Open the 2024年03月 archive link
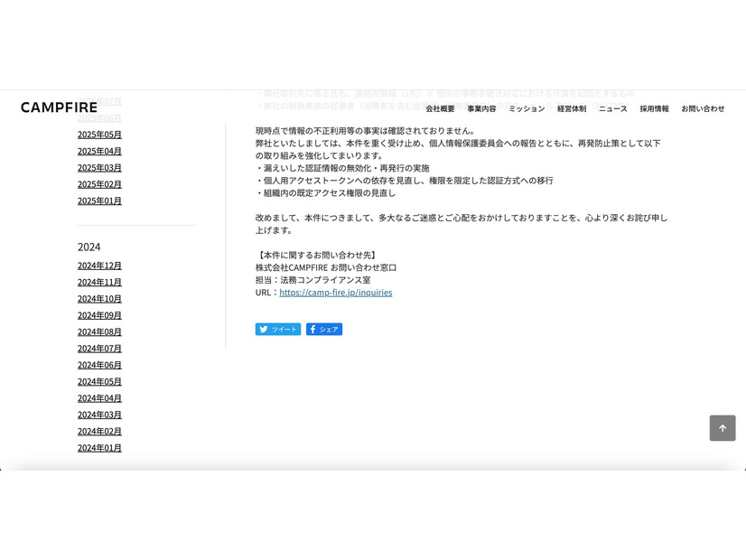 pos(99,415)
